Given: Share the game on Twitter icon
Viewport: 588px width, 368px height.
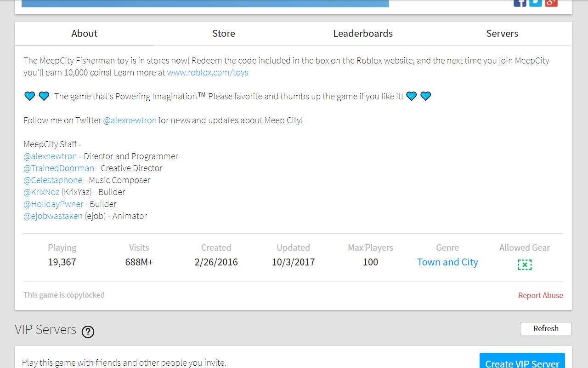Looking at the screenshot, I should 536,2.
